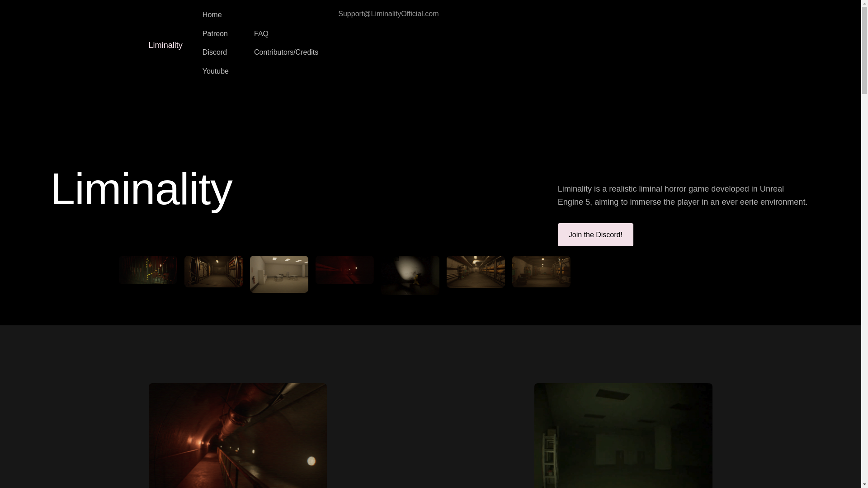Open Contributors/Credits page
Screen dimensions: 868x488
(x=286, y=52)
